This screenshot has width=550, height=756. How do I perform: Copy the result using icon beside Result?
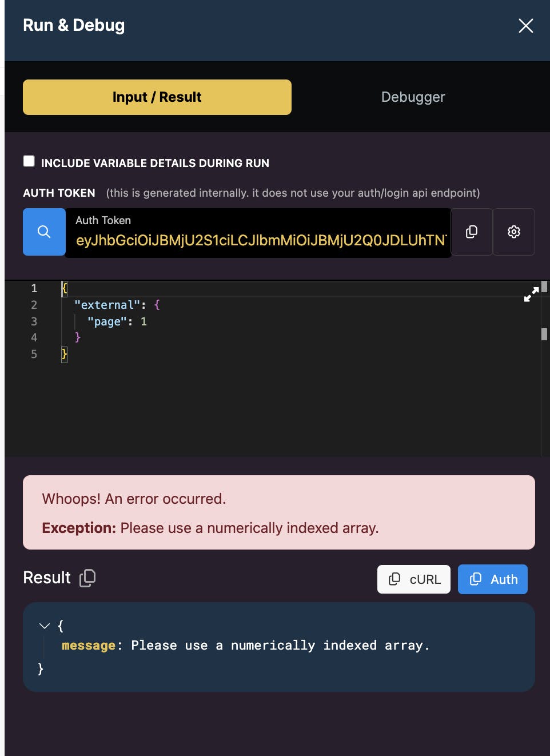click(x=87, y=578)
